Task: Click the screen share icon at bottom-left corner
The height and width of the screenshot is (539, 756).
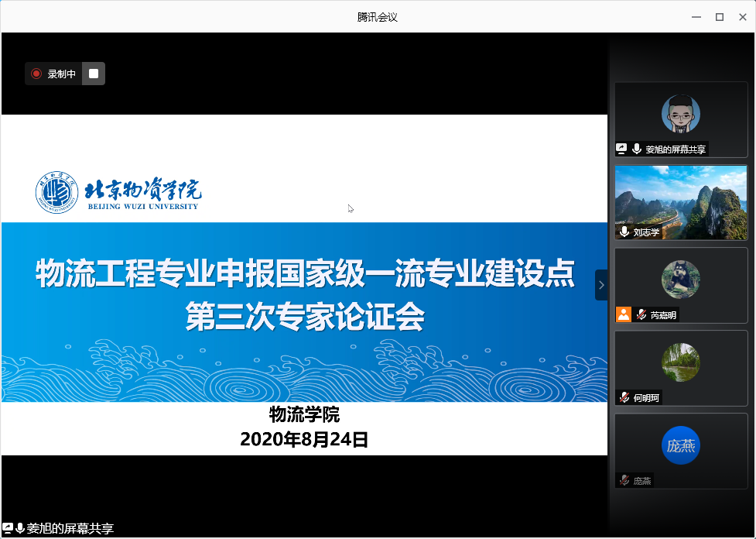Action: pyautogui.click(x=8, y=529)
